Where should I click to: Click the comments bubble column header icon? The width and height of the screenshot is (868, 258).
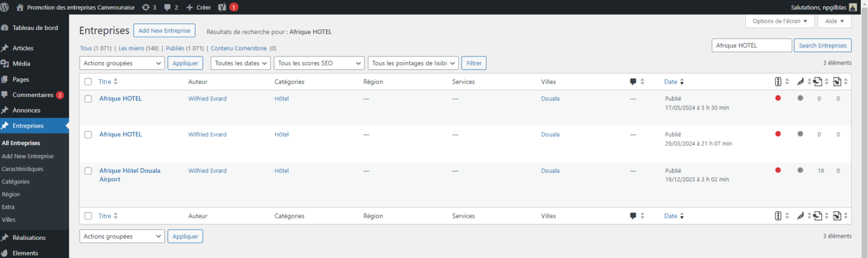633,82
